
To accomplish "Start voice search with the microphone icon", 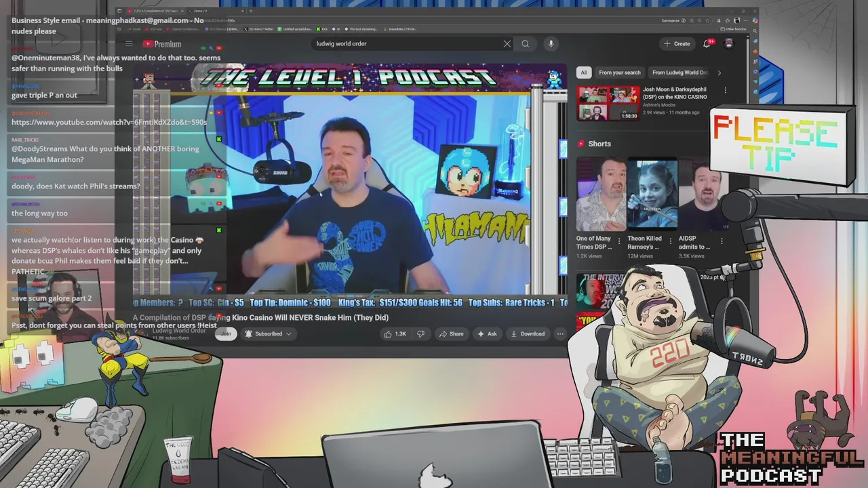I will point(551,43).
